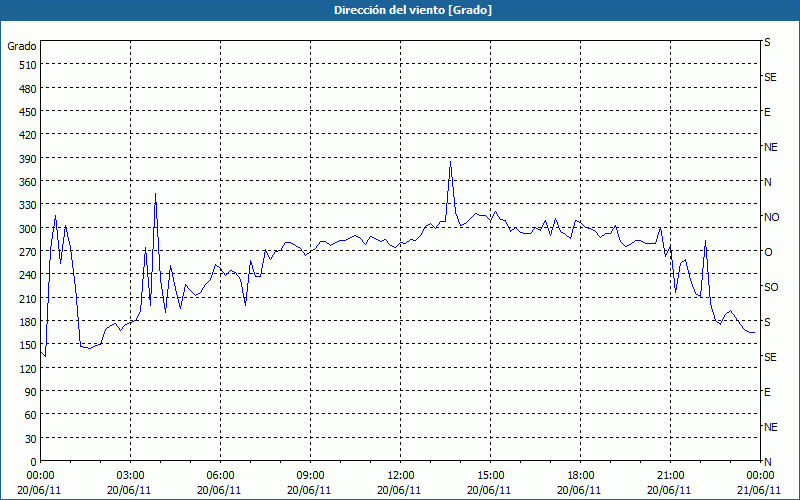Viewport: 800px width, 500px height.
Task: Click the 20/06/11 date under 12:00
Action: click(399, 491)
